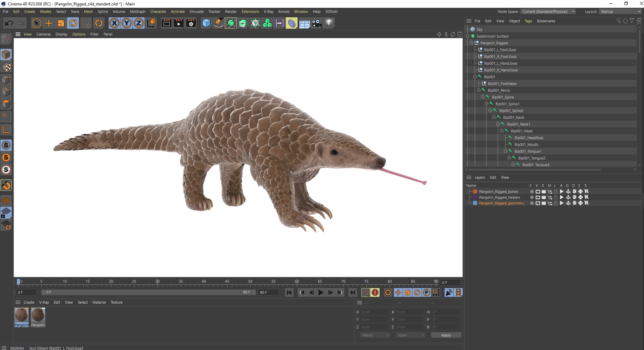Collapse the Bip001 tree node

point(475,77)
